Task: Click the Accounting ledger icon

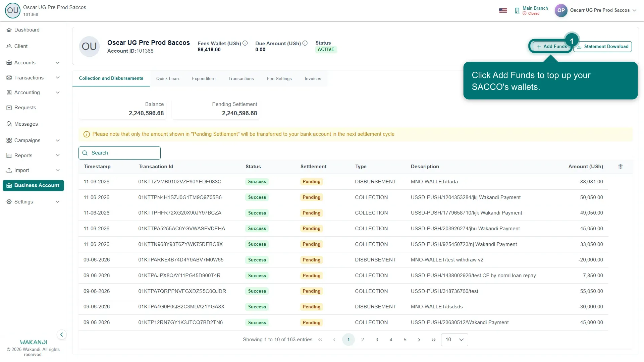Action: click(9, 93)
